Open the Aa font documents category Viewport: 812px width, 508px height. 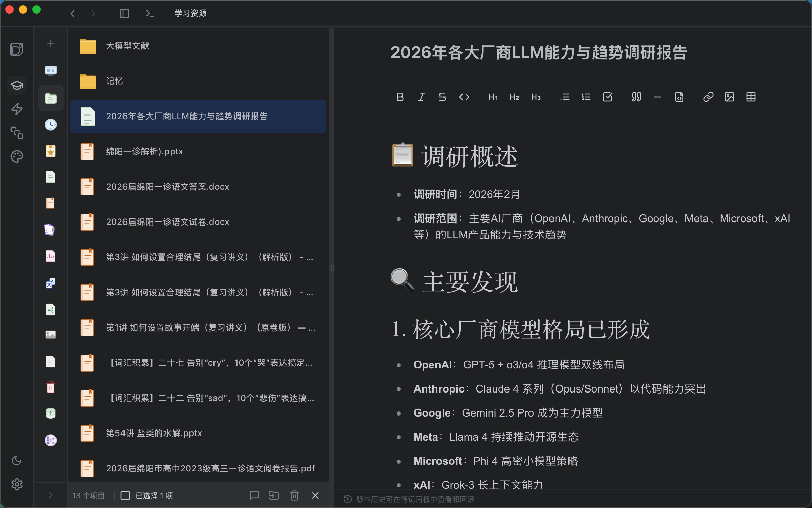(x=51, y=256)
